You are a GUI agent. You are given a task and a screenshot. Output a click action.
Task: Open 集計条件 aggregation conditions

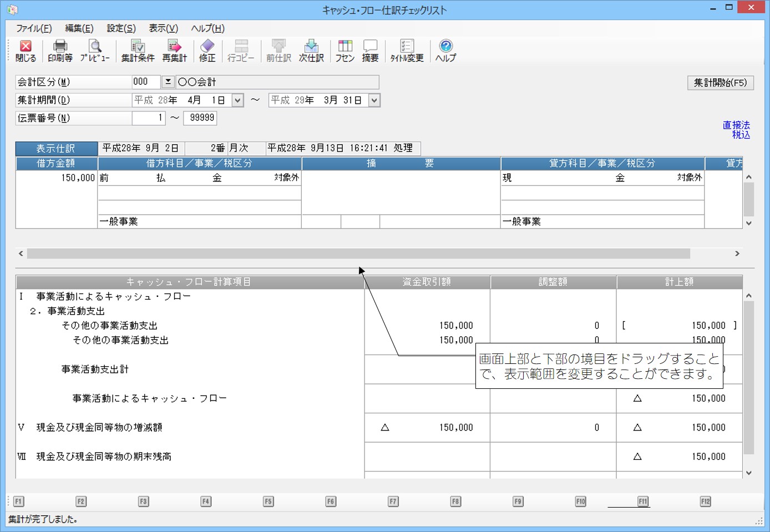pyautogui.click(x=138, y=50)
